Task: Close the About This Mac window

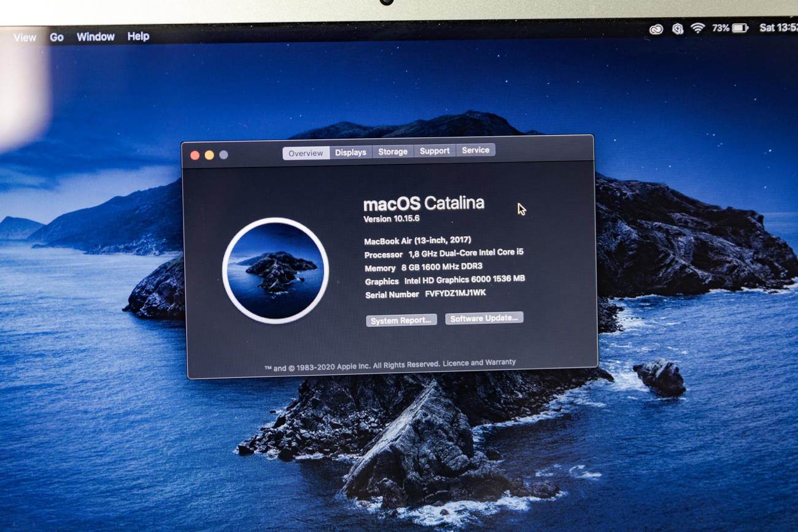Action: point(195,156)
